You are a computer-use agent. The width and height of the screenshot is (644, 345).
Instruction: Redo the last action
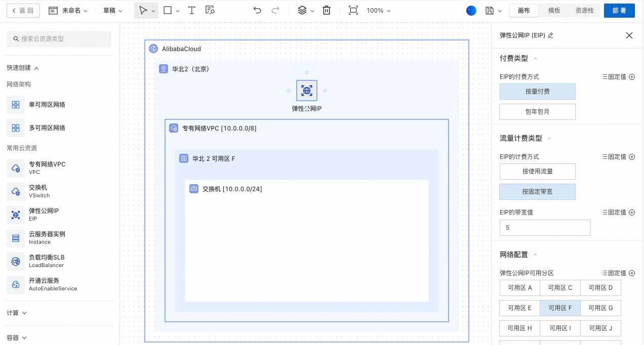pos(275,11)
